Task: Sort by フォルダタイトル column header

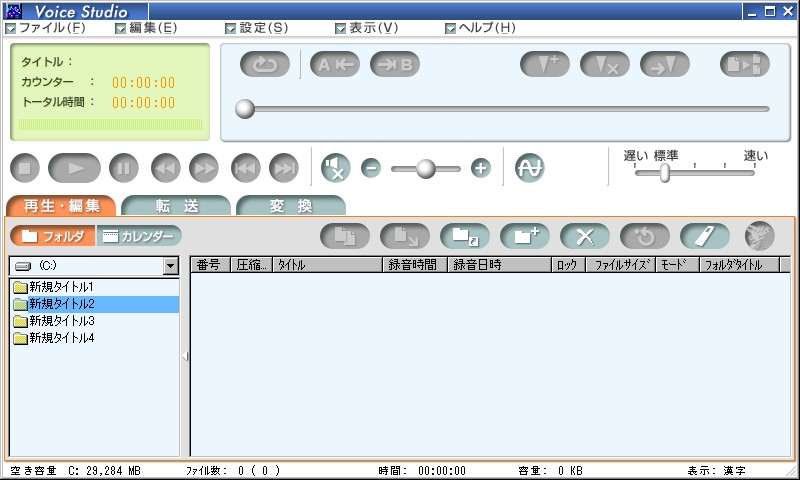Action: point(739,265)
